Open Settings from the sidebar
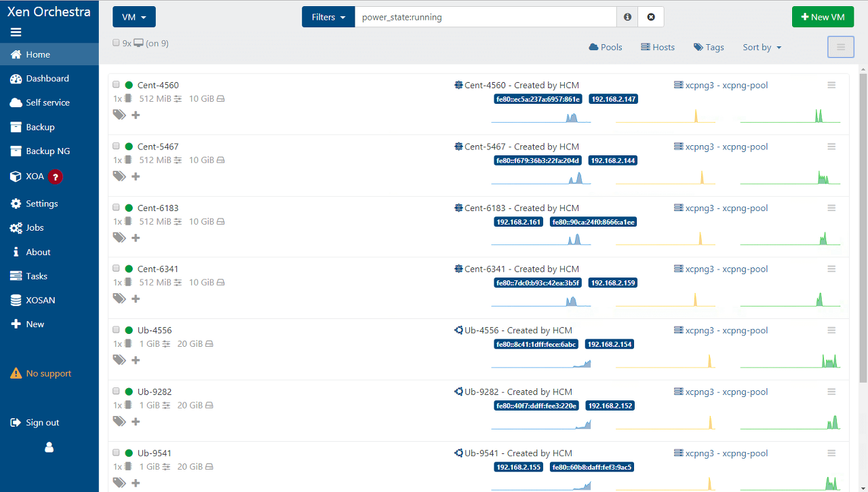Image resolution: width=868 pixels, height=492 pixels. point(50,204)
